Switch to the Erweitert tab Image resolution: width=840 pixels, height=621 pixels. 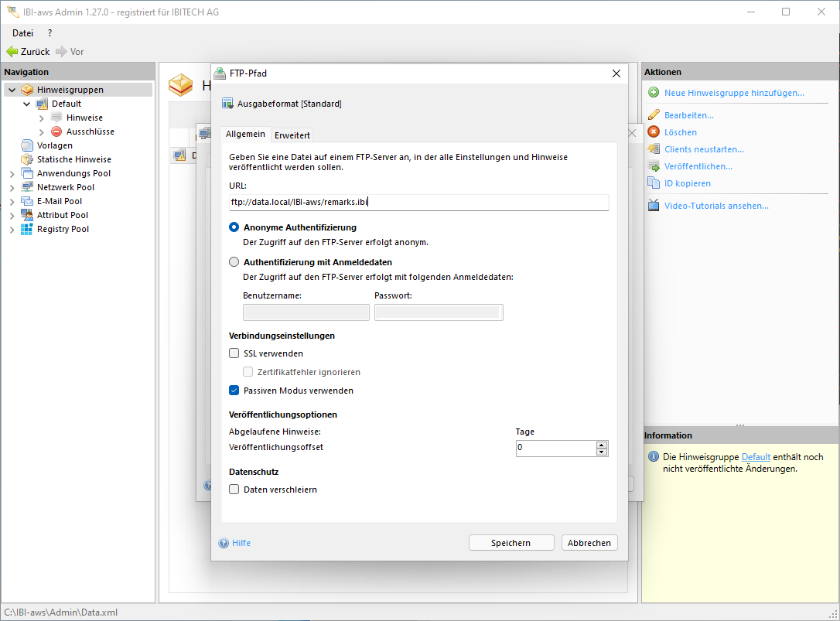click(x=292, y=135)
